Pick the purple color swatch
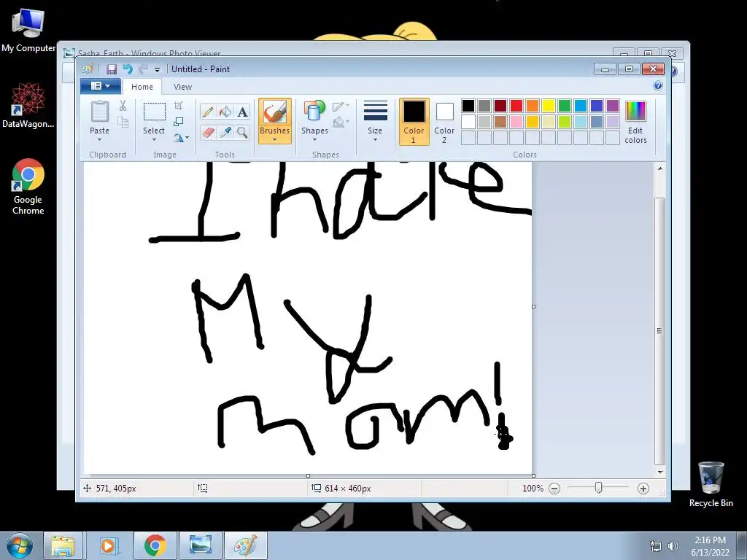Viewport: 747px width, 560px height. pyautogui.click(x=612, y=106)
